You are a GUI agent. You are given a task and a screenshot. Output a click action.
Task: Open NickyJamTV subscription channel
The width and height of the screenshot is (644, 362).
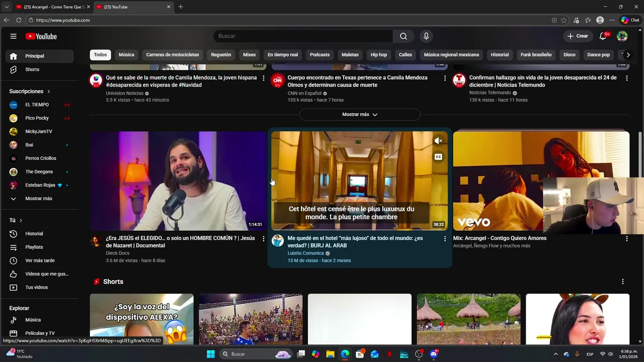tap(39, 132)
